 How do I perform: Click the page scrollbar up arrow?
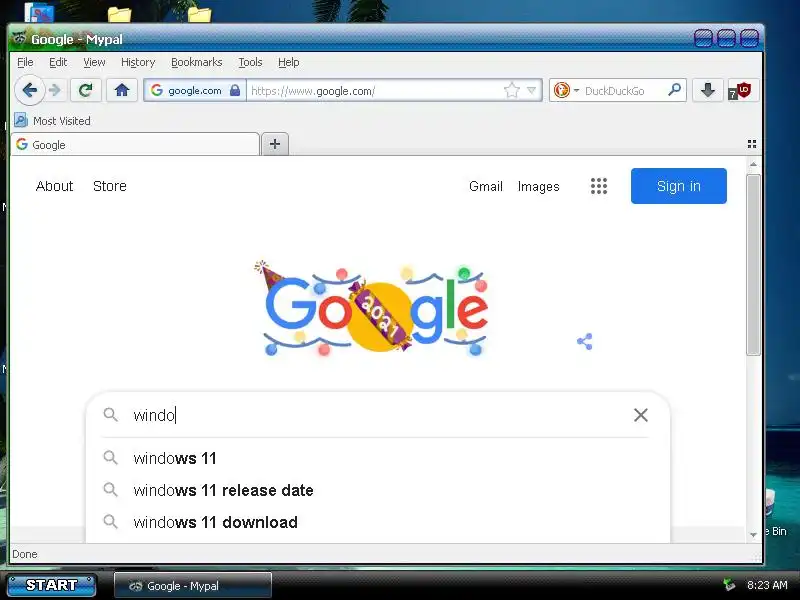pos(753,164)
